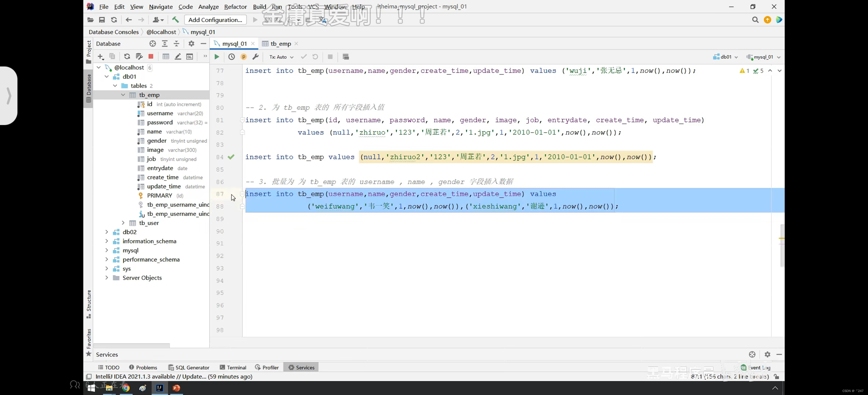Click the editor vertical scrollbar thumb
The width and height of the screenshot is (868, 395).
(x=782, y=246)
